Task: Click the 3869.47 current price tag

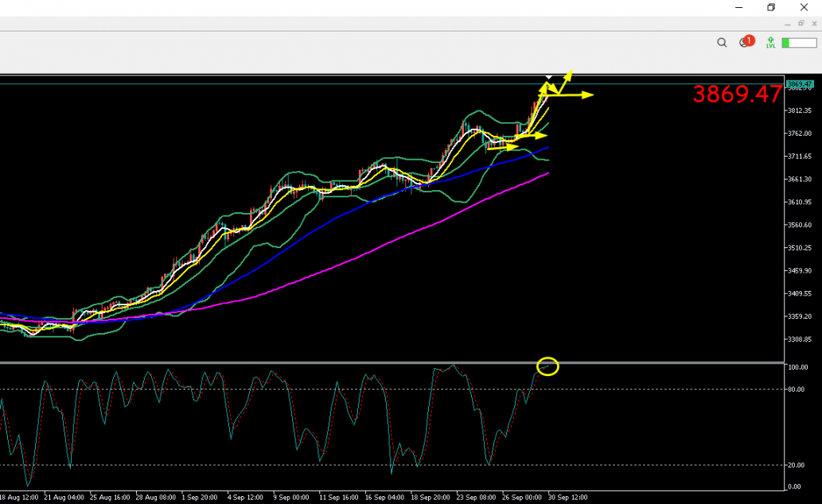Action: [x=799, y=84]
